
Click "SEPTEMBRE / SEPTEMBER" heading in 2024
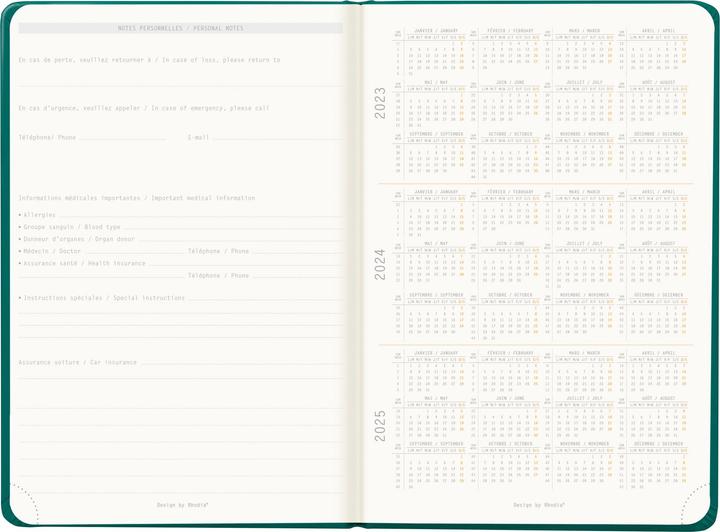[436, 295]
